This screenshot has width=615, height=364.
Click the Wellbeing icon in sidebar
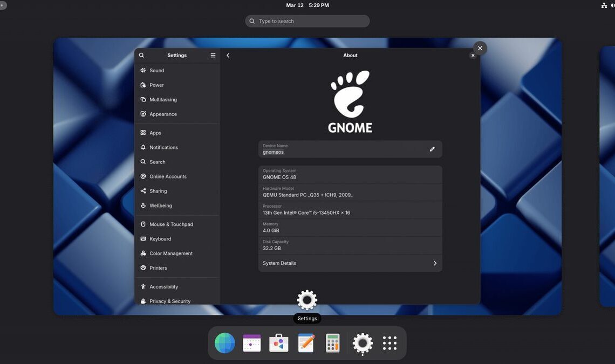(x=143, y=205)
